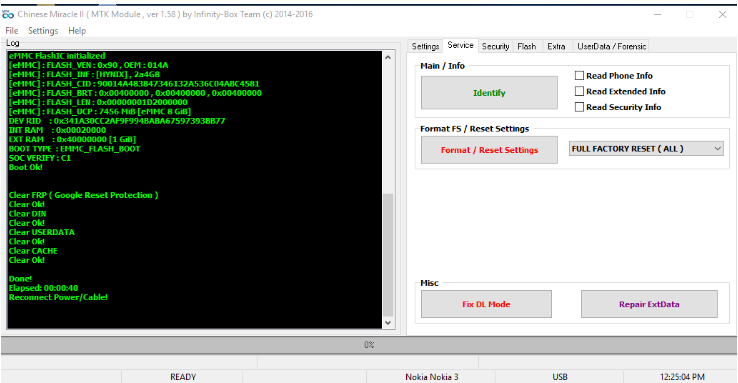This screenshot has height=383, width=738.
Task: Open the Settings menu
Action: (43, 31)
